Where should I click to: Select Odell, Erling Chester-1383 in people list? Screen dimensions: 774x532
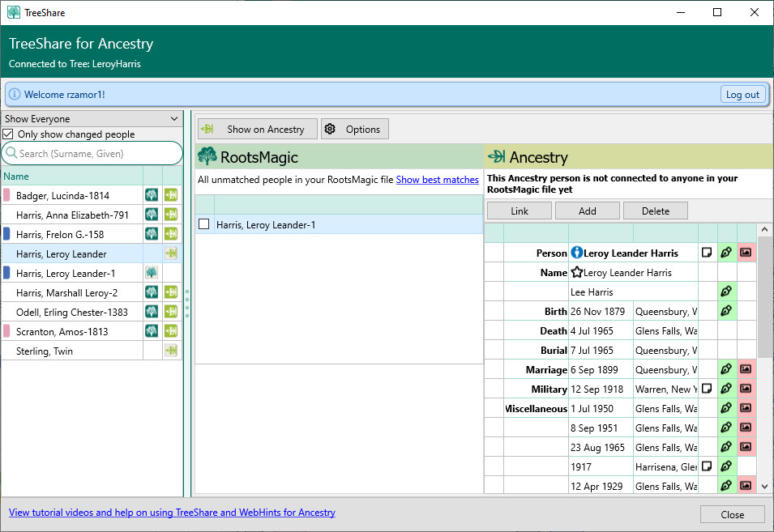point(71,312)
